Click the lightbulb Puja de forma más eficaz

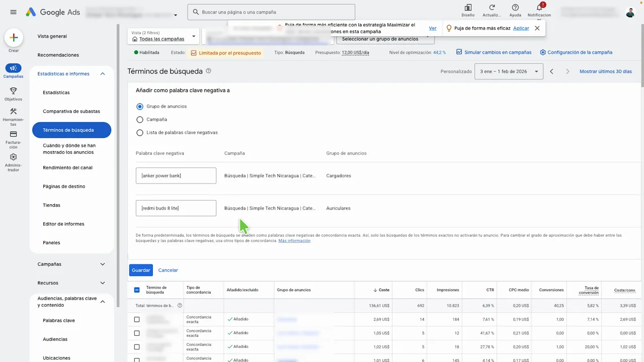point(449,28)
